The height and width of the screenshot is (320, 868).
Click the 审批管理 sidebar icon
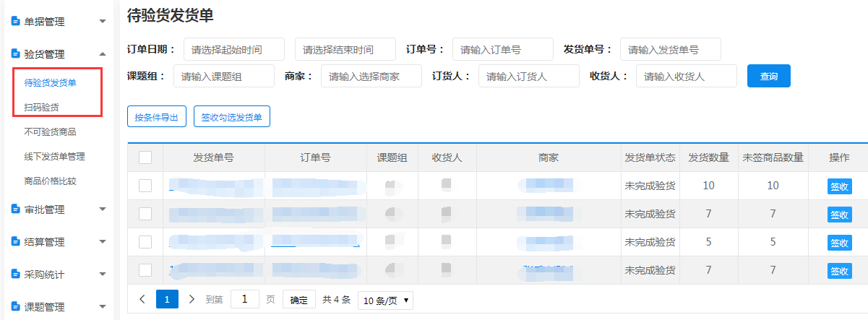tap(15, 209)
